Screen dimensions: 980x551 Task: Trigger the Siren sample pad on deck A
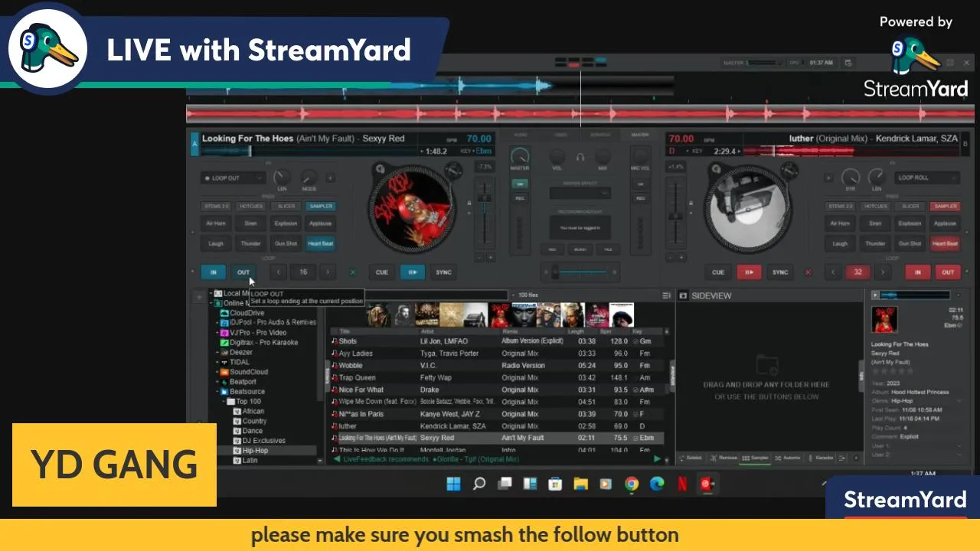pyautogui.click(x=250, y=223)
